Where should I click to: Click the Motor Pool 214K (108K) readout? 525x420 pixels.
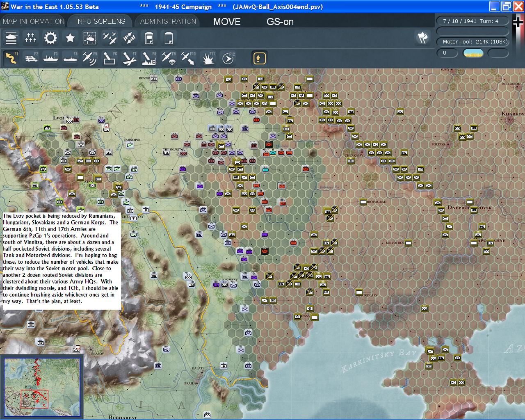pyautogui.click(x=472, y=41)
